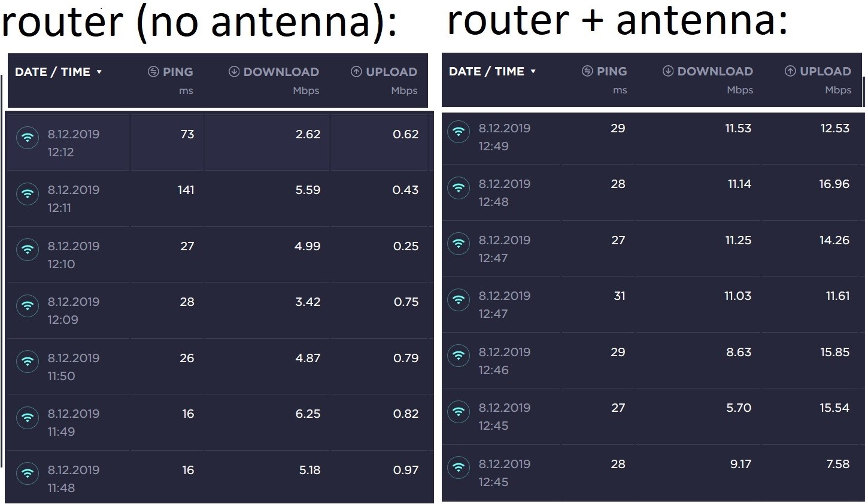The image size is (865, 504).
Task: Sort the right table by UPLOAD column
Action: (825, 71)
